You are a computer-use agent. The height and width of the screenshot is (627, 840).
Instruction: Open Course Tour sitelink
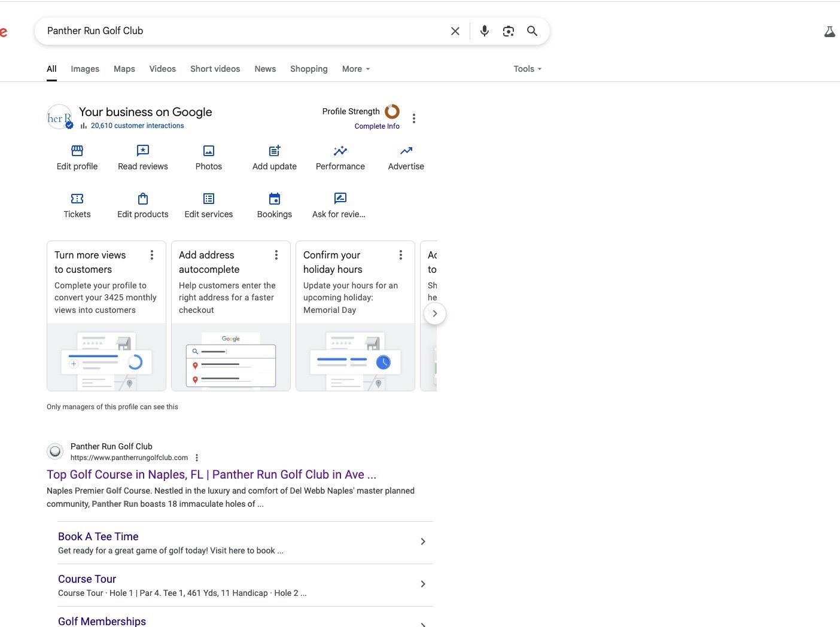[87, 579]
